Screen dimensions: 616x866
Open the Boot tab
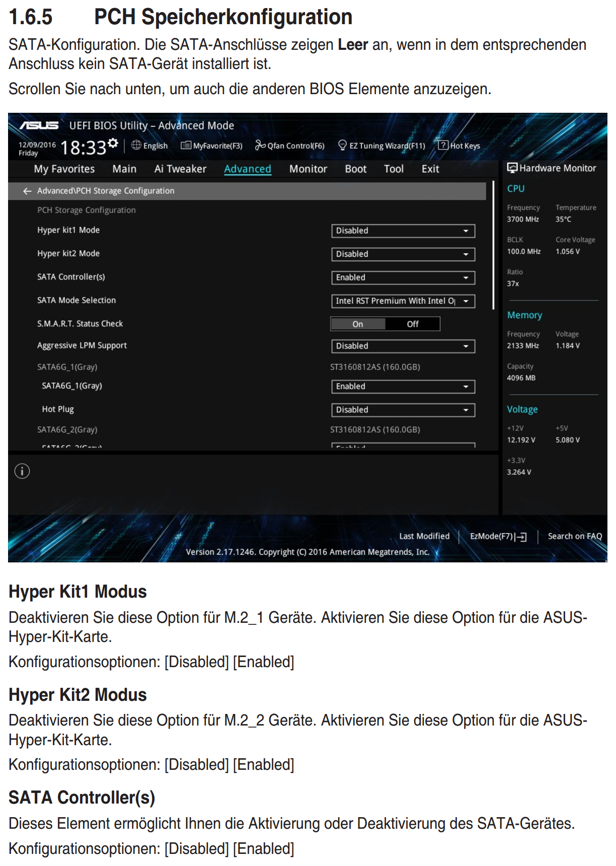point(356,169)
